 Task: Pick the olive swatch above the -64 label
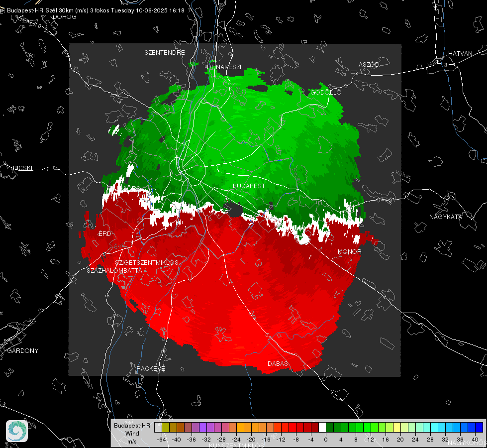166,427
